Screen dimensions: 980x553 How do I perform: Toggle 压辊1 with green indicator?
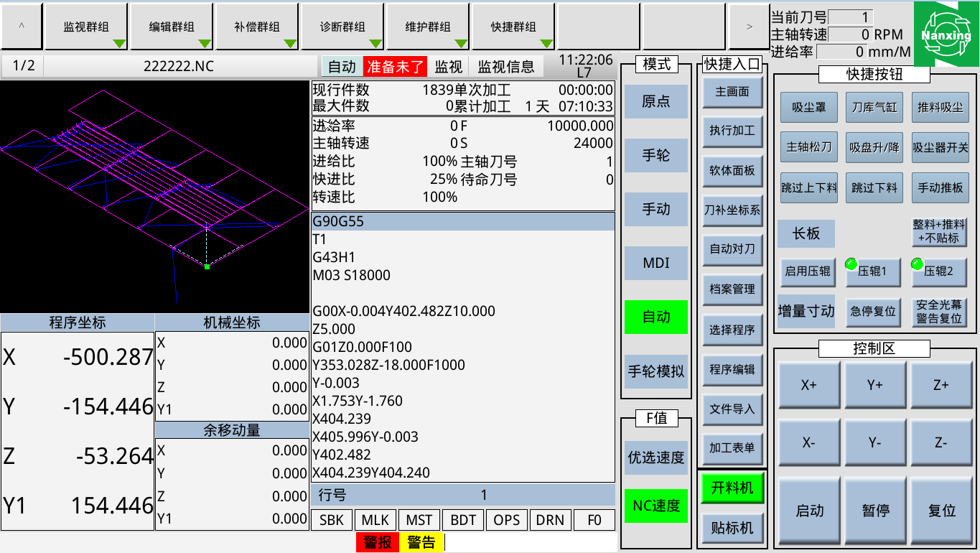[873, 271]
